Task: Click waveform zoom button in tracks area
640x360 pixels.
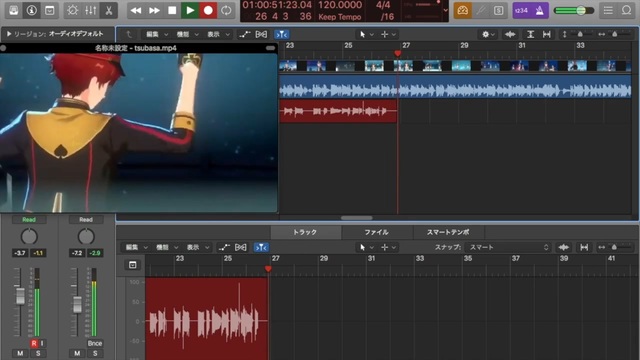Action: coord(510,35)
